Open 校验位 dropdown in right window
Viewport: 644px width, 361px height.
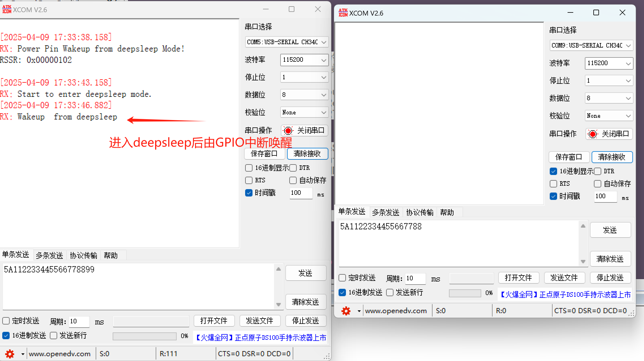click(x=609, y=116)
